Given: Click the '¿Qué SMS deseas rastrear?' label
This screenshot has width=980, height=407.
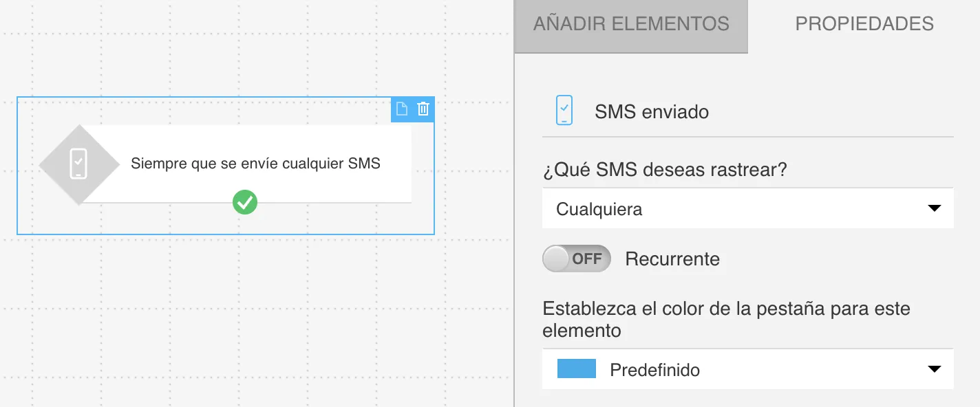Looking at the screenshot, I should tap(665, 170).
